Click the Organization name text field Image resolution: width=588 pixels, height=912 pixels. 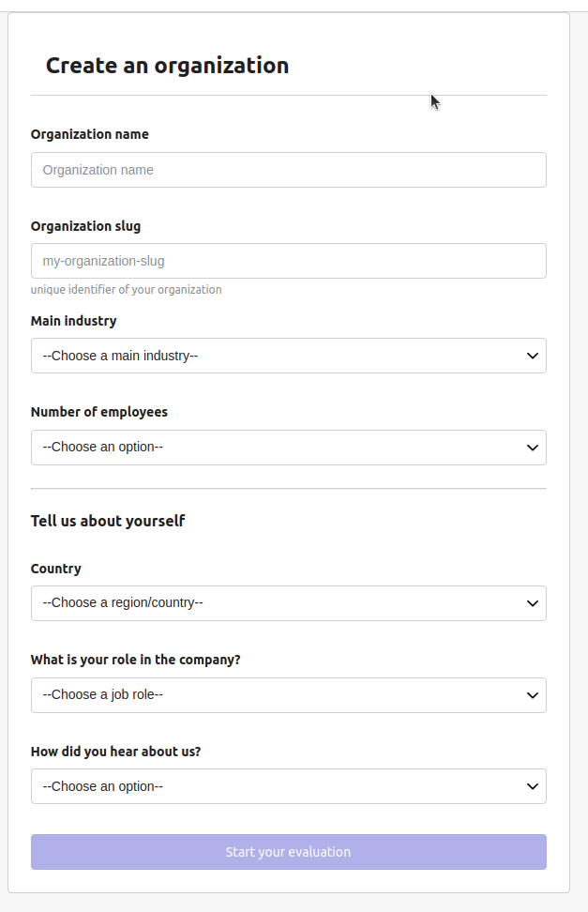[x=288, y=170]
